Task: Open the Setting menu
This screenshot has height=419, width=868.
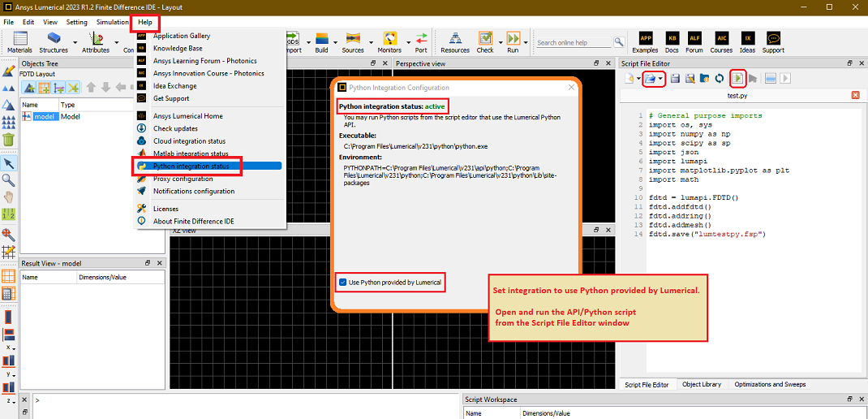Action: tap(76, 22)
